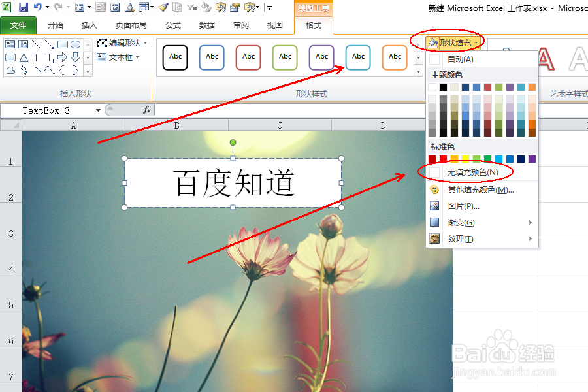588x392 pixels.
Task: Pick the arrow line shape
Action: 50,44
